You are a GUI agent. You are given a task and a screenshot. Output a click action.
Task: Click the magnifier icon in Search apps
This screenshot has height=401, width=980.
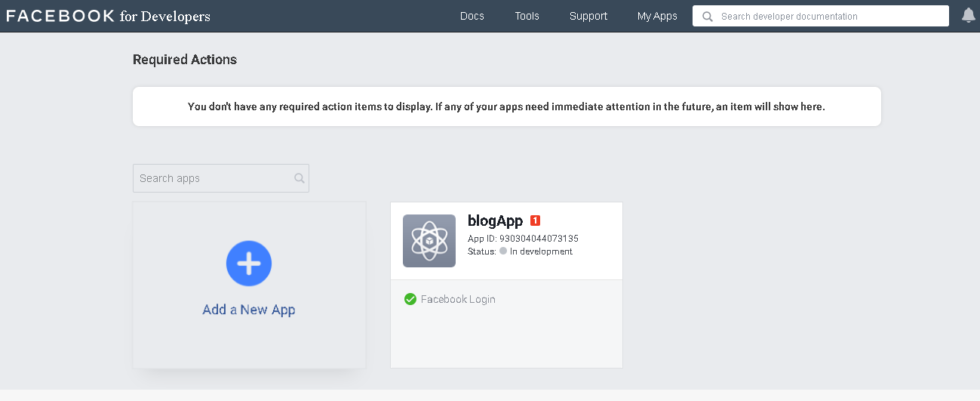[300, 178]
